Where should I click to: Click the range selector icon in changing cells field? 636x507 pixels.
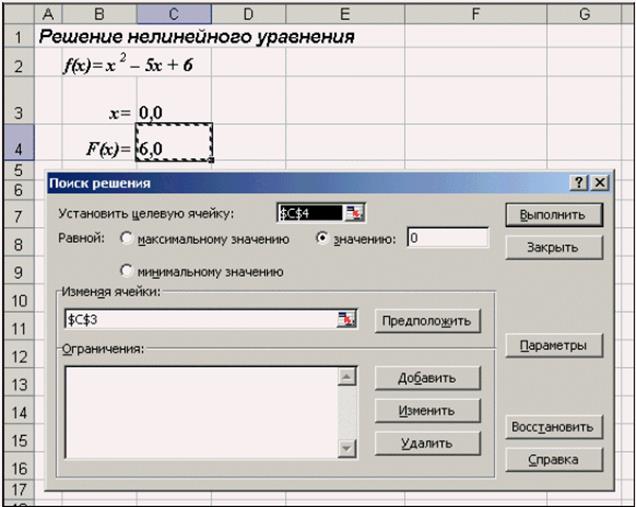pos(347,319)
